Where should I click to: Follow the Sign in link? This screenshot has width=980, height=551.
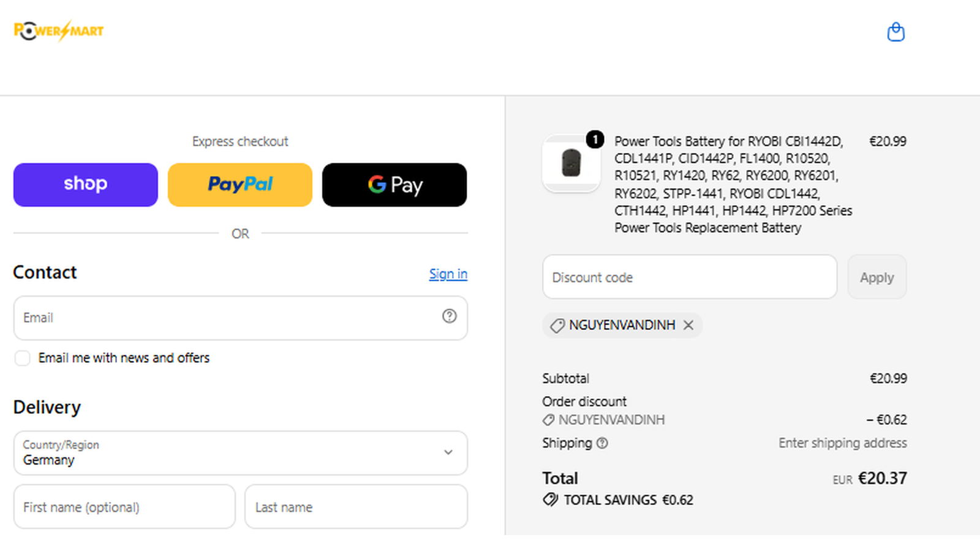[448, 274]
